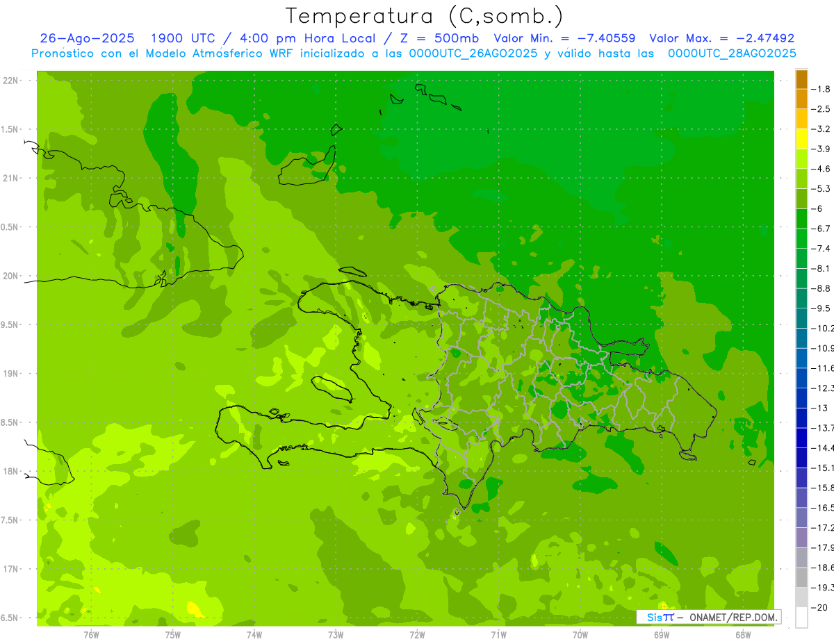Click the "71W" longitude axis label
The image size is (834, 644).
[x=498, y=635]
